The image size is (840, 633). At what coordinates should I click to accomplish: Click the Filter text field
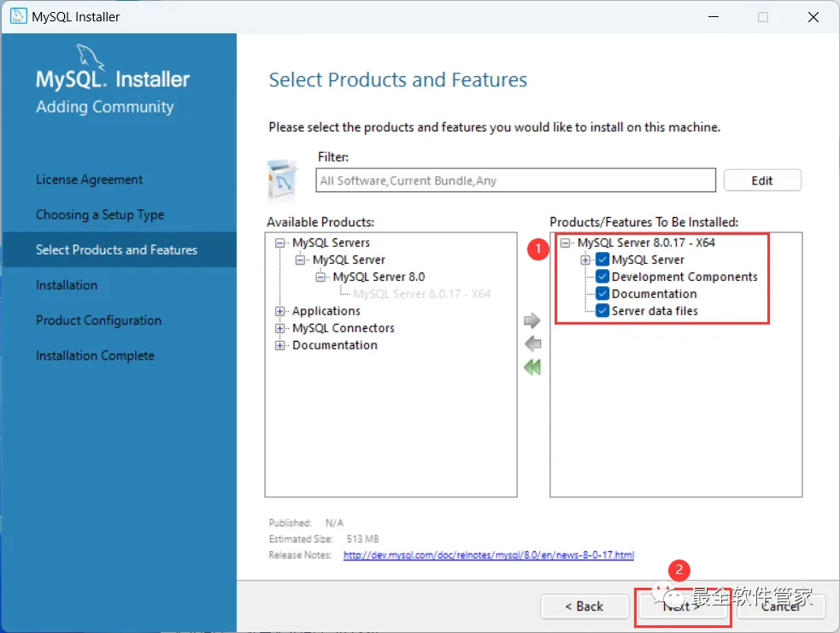coord(515,180)
